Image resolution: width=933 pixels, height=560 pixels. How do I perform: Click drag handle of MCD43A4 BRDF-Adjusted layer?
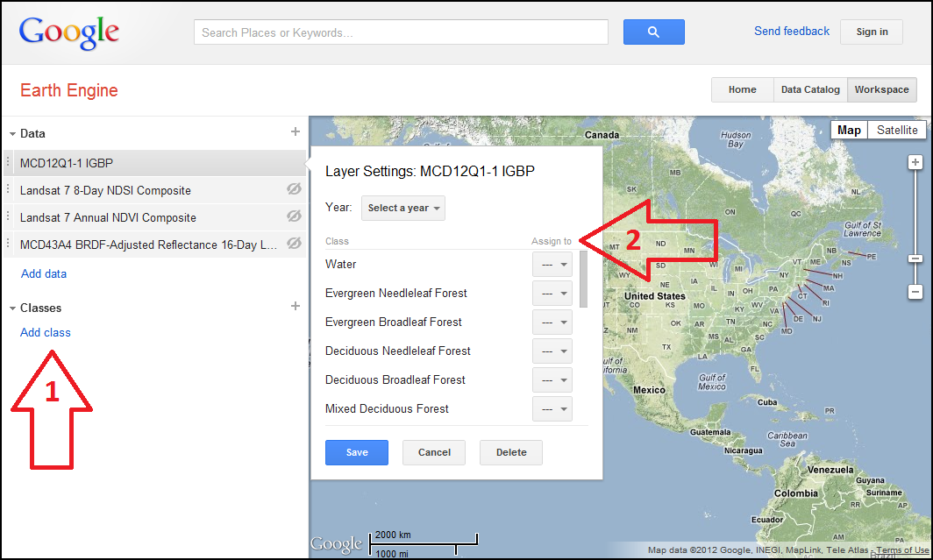tap(8, 244)
